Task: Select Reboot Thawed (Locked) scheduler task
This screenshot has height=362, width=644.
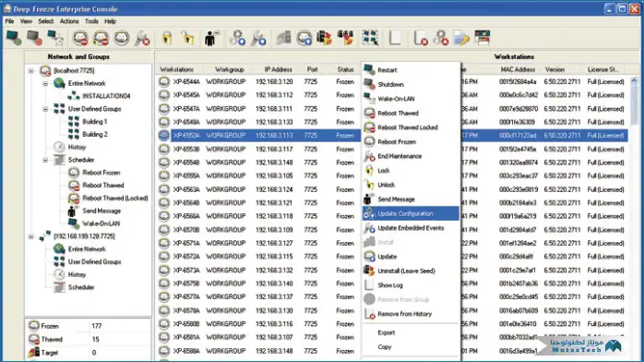Action: click(x=115, y=198)
